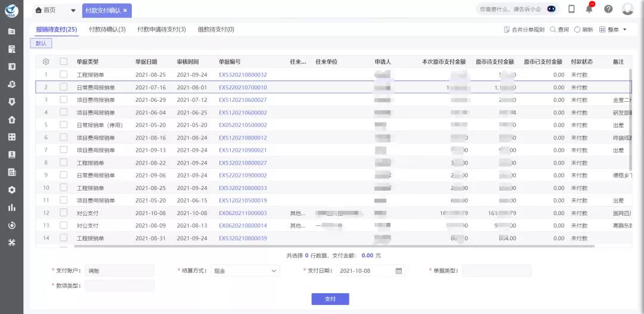This screenshot has width=644, height=314.
Task: Open the yen currency sidebar icon
Action: (11, 66)
